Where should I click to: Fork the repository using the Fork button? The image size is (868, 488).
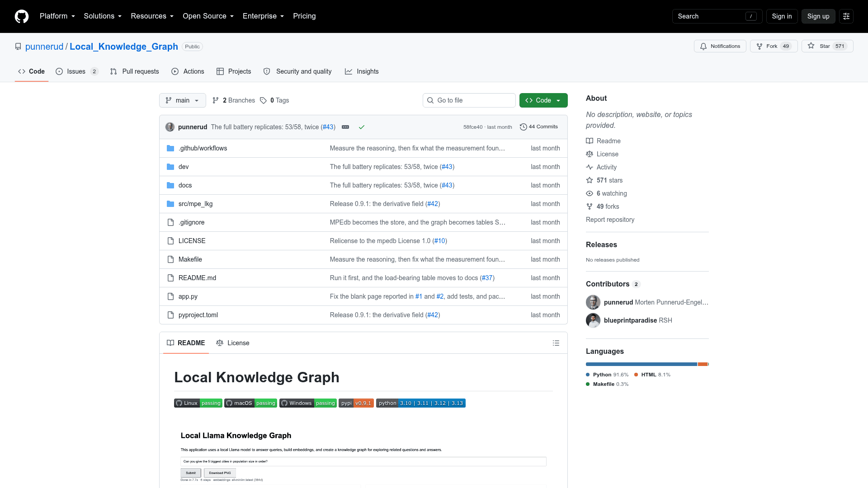774,46
